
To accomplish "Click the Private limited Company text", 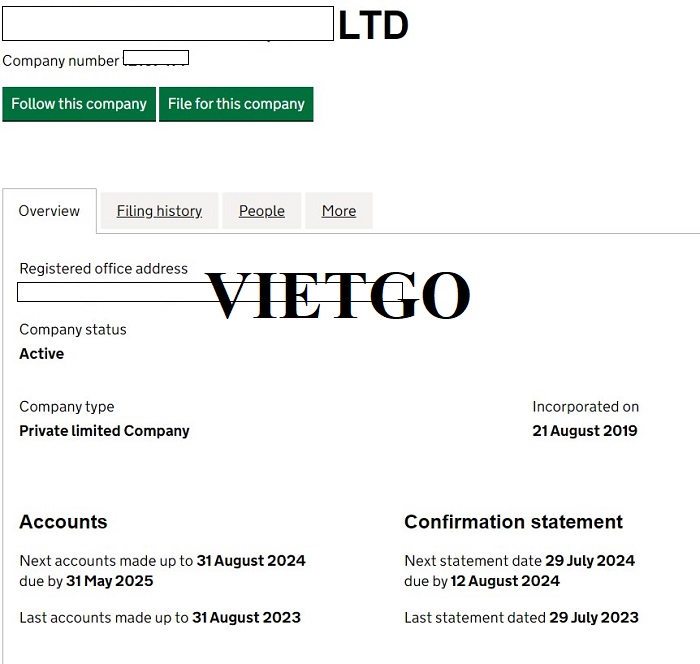I will pyautogui.click(x=104, y=431).
